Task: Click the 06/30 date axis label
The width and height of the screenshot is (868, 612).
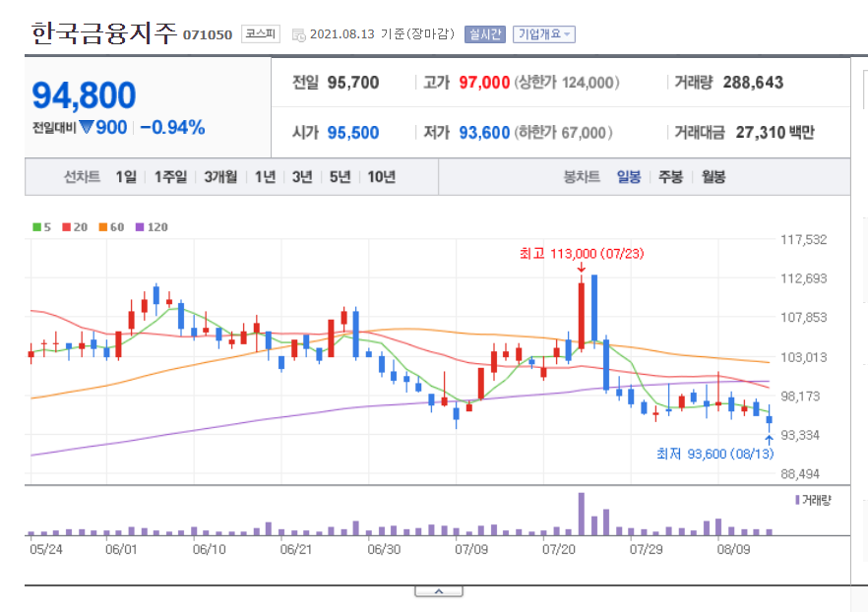Action: point(384,549)
